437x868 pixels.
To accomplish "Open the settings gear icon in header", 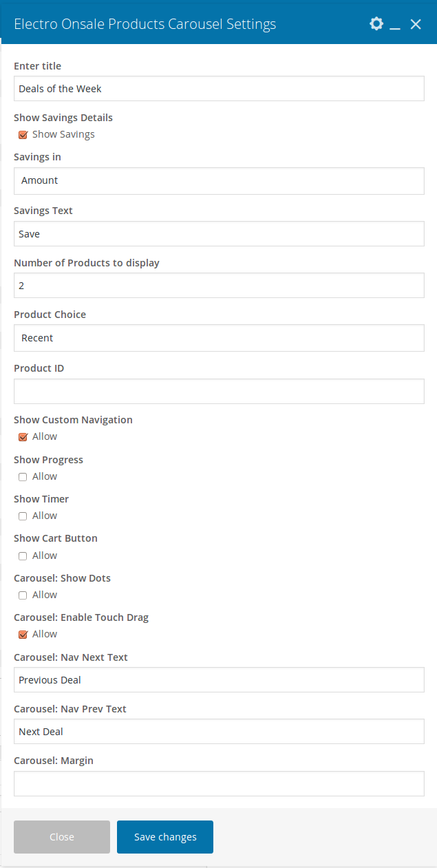I will tap(376, 24).
